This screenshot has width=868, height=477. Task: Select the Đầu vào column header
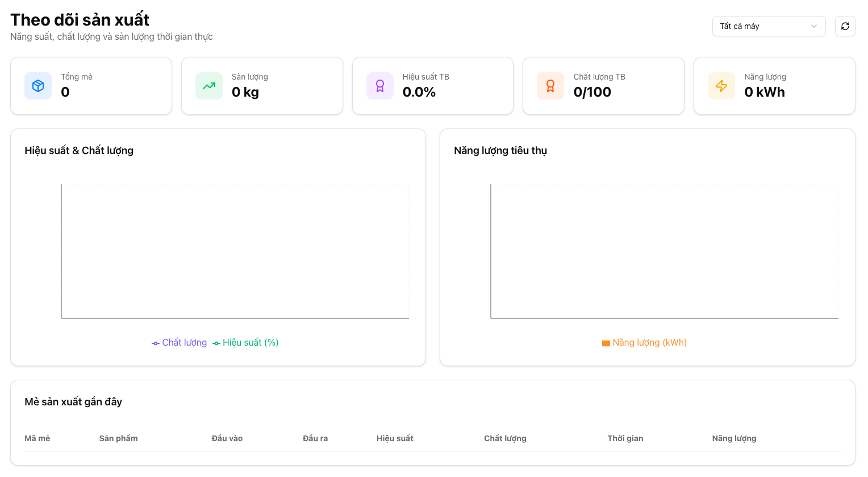[x=227, y=438]
